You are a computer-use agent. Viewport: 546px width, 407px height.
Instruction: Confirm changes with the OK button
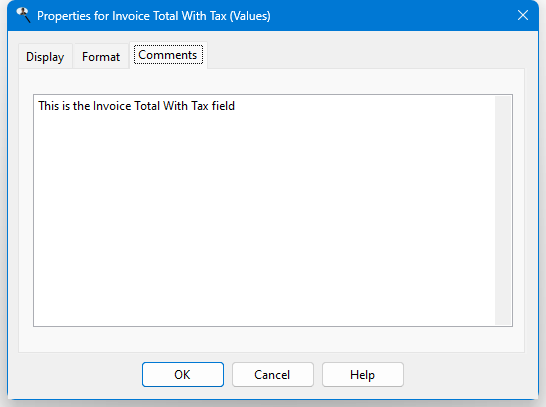pos(183,375)
